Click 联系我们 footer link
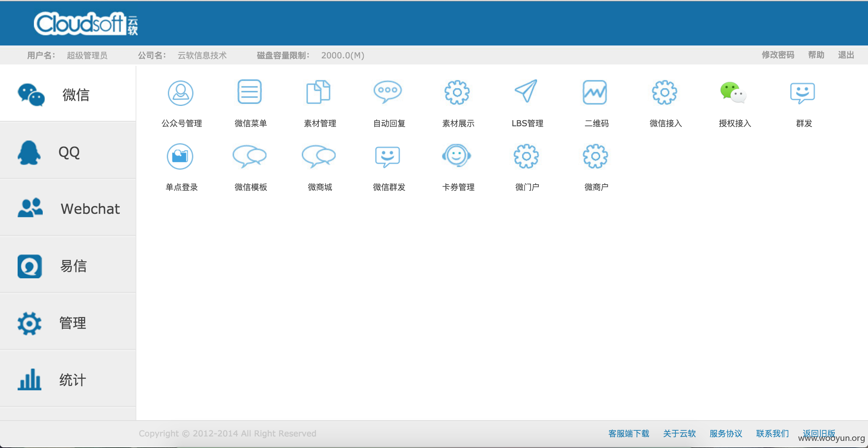 click(772, 433)
